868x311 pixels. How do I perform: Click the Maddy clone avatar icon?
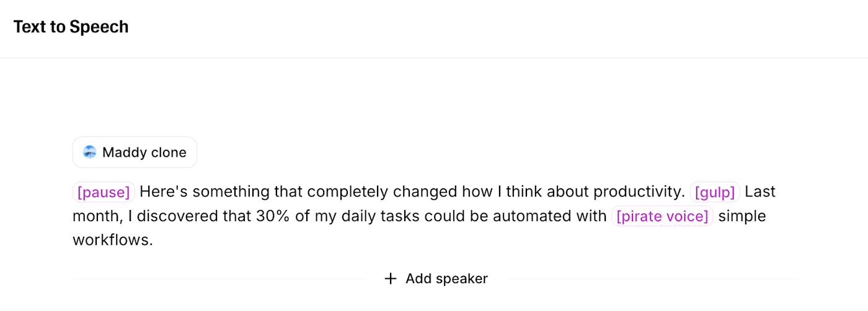pyautogui.click(x=90, y=152)
